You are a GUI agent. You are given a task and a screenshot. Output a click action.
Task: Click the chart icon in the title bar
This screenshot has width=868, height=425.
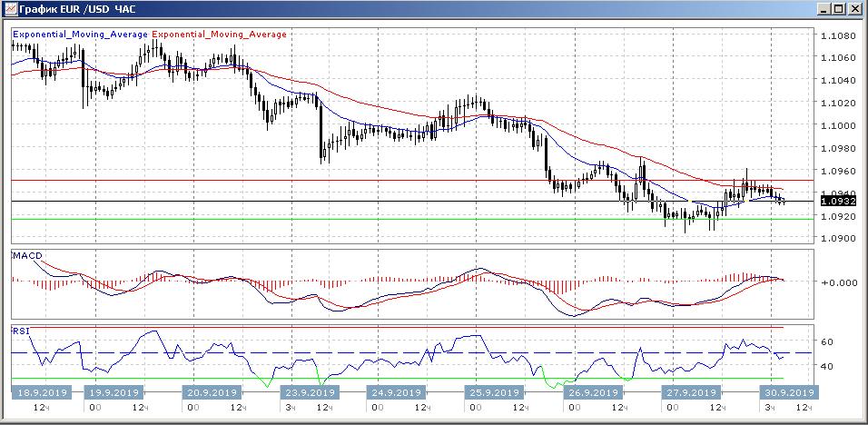[x=9, y=9]
